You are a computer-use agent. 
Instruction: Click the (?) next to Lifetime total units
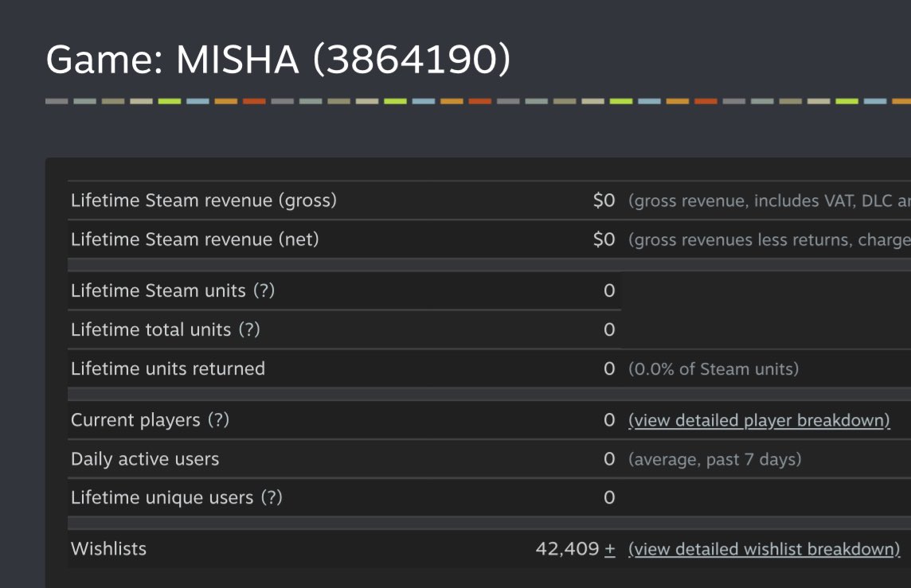pos(249,329)
